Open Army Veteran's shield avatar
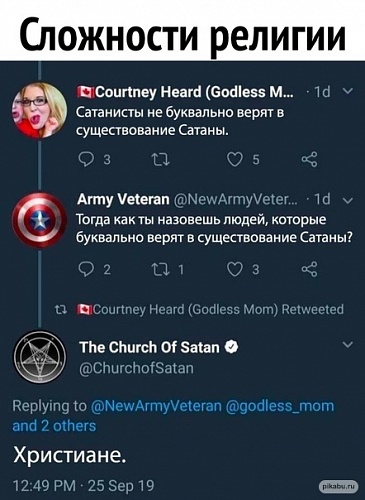 [x=39, y=220]
